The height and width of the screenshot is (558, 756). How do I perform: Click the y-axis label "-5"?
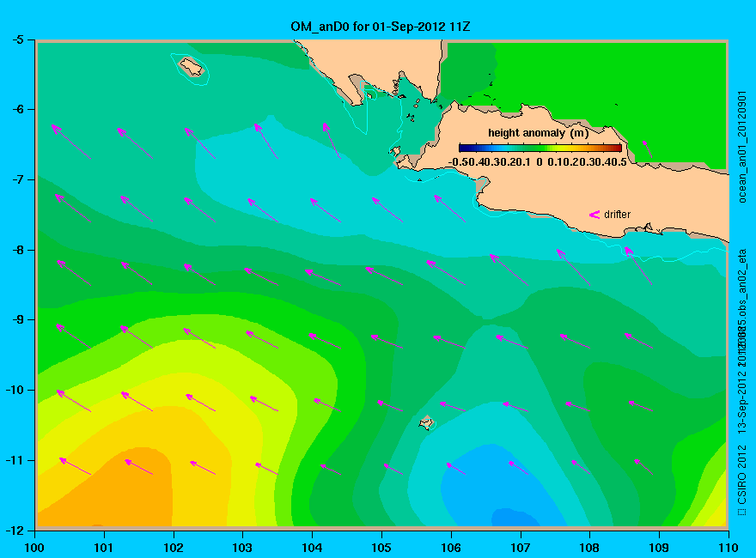17,39
